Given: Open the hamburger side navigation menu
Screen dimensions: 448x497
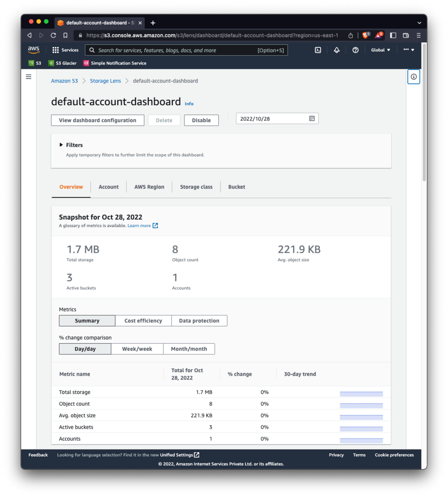Looking at the screenshot, I should pos(28,77).
